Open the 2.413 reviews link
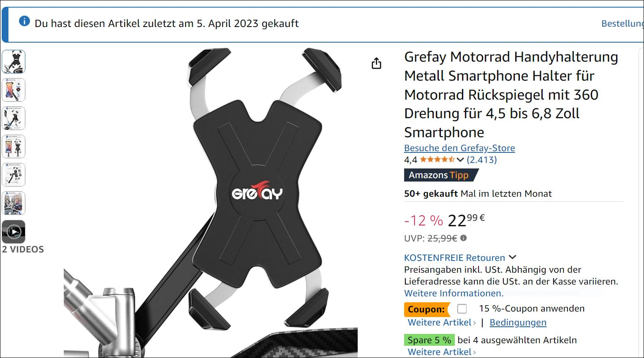Screen dimensions: 644x358 (482, 160)
